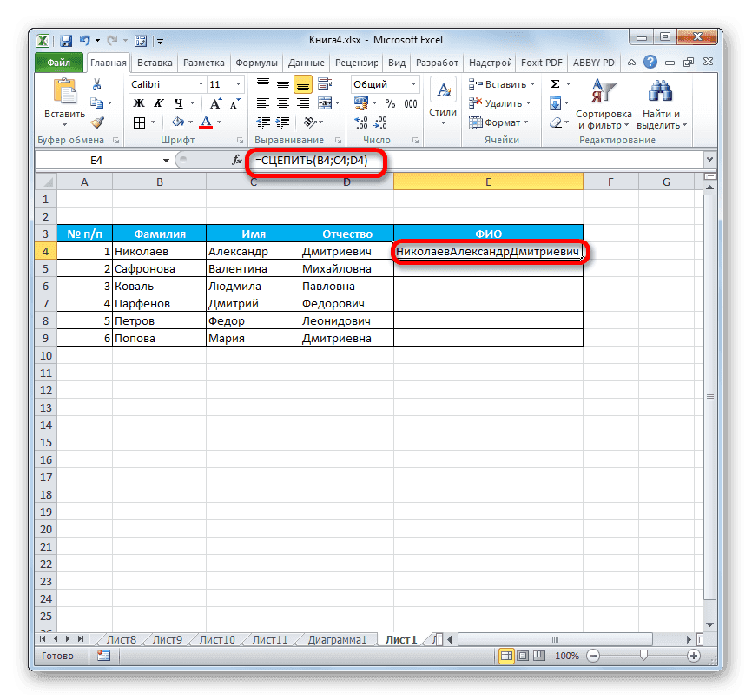Open the Общий number format dropdown

(x=385, y=83)
